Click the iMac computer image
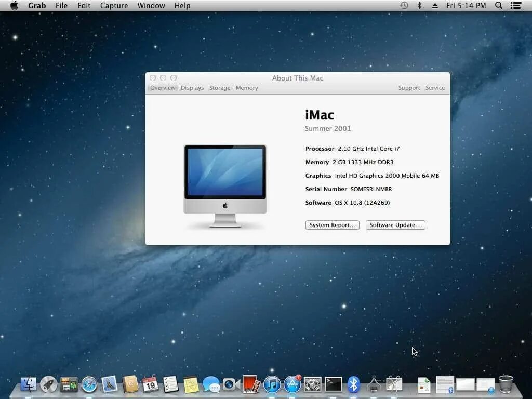Viewport: 532px width, 399px height. click(x=225, y=186)
